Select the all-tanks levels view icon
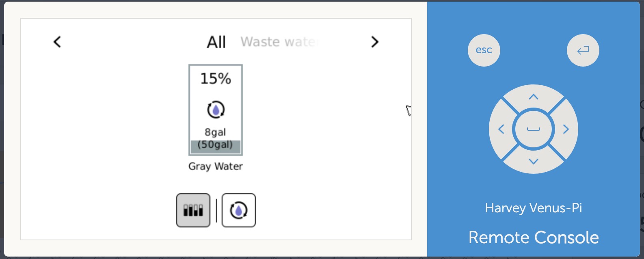Viewport: 644px width, 259px height. point(193,210)
